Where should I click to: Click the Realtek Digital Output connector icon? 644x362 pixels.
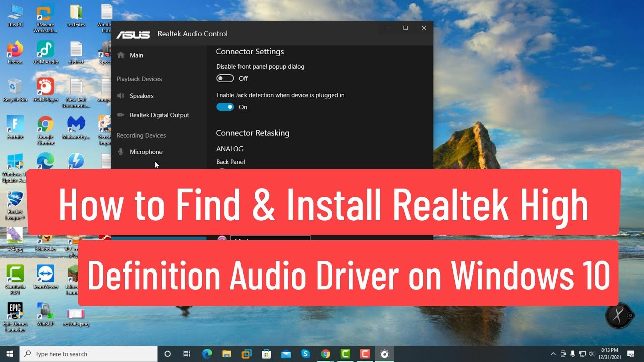pyautogui.click(x=121, y=115)
